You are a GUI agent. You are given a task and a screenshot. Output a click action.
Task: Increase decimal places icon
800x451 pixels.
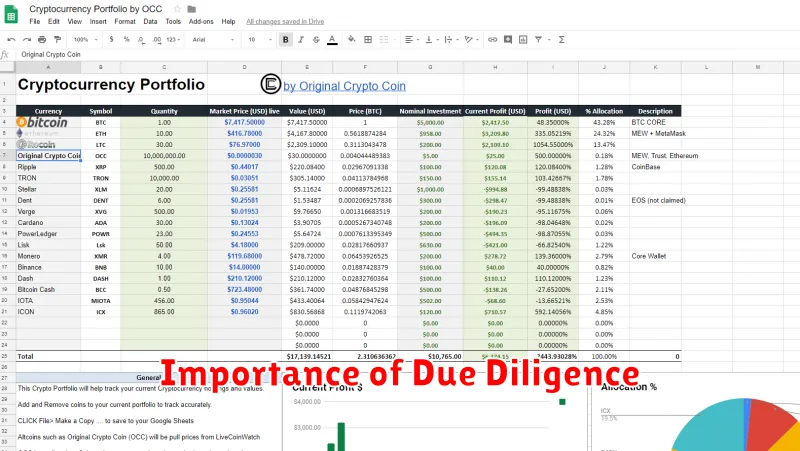click(157, 39)
